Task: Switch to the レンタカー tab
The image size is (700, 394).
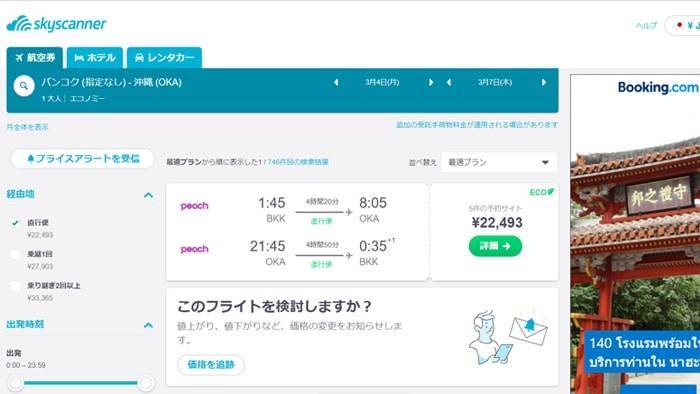Action: pyautogui.click(x=164, y=58)
